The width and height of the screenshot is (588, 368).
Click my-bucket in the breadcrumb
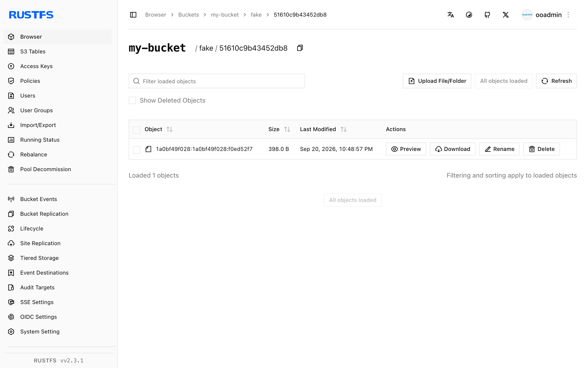pyautogui.click(x=225, y=15)
